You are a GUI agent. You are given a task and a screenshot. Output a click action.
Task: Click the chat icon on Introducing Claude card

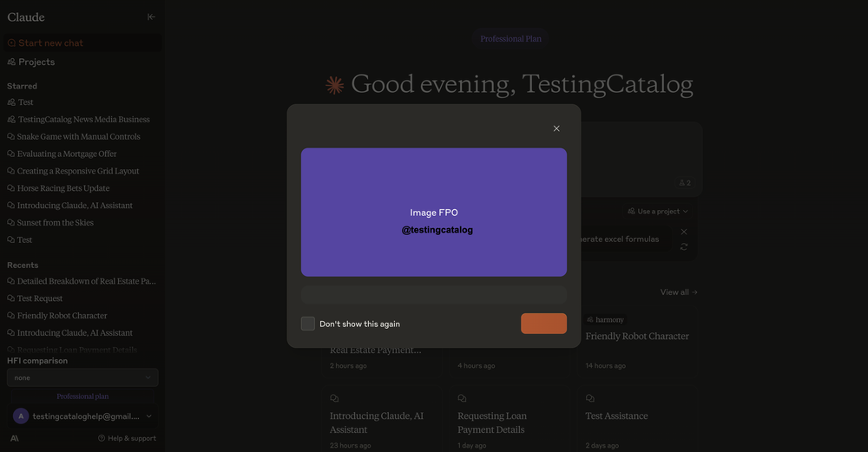[x=334, y=398]
